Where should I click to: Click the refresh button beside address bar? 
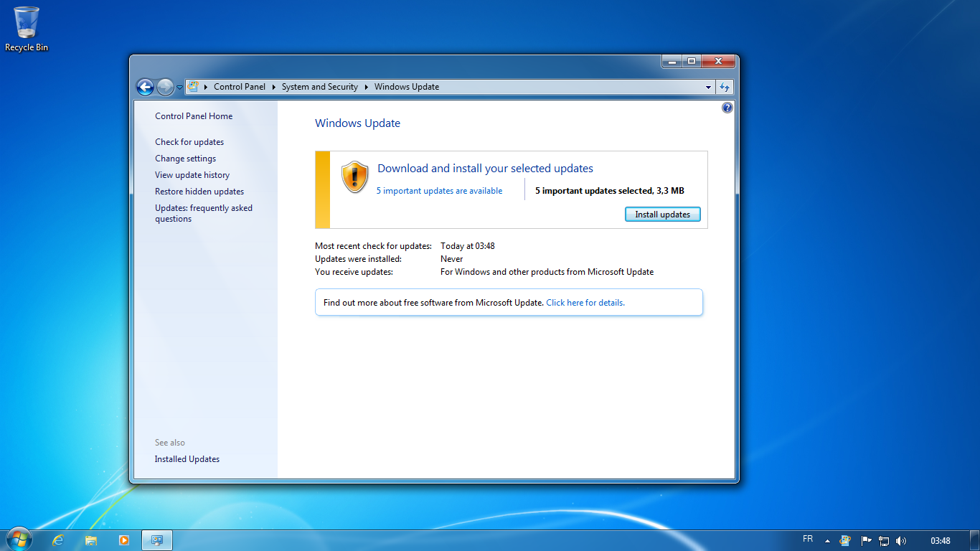click(x=725, y=87)
